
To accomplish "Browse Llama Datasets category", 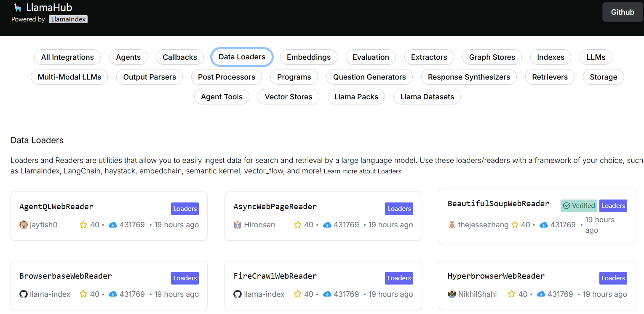I will click(427, 97).
